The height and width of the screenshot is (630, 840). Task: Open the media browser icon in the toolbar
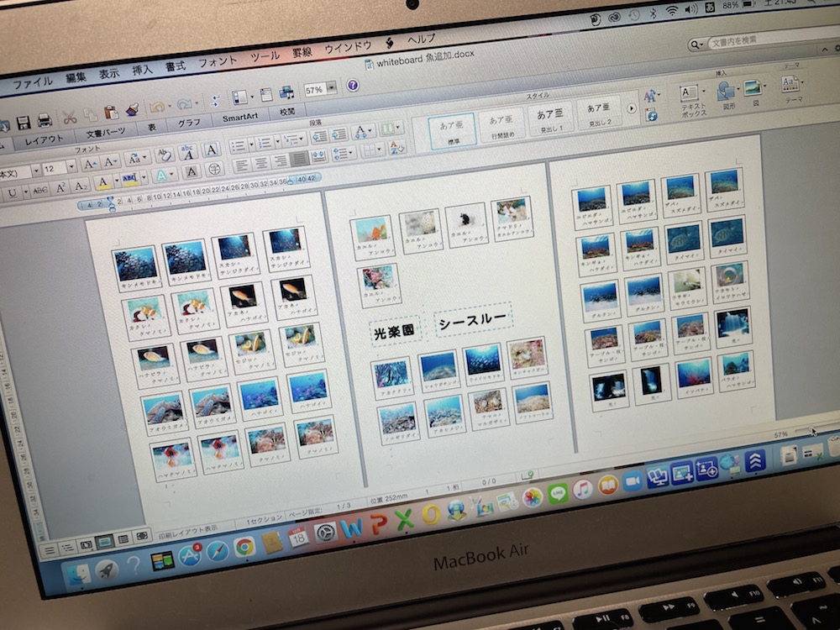click(286, 92)
